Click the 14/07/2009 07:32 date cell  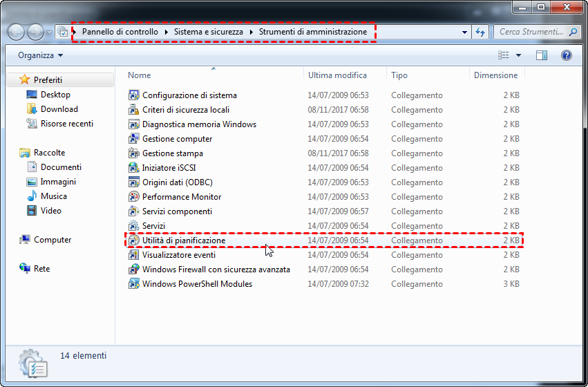339,284
